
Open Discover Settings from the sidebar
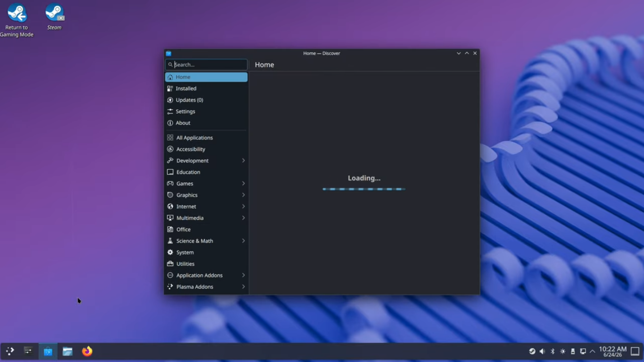tap(206, 111)
